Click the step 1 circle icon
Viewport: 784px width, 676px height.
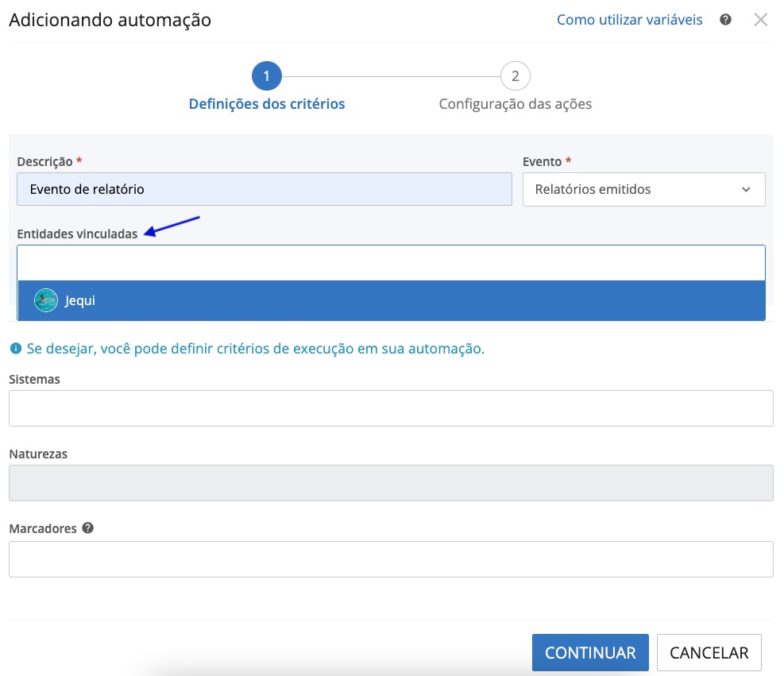point(266,75)
